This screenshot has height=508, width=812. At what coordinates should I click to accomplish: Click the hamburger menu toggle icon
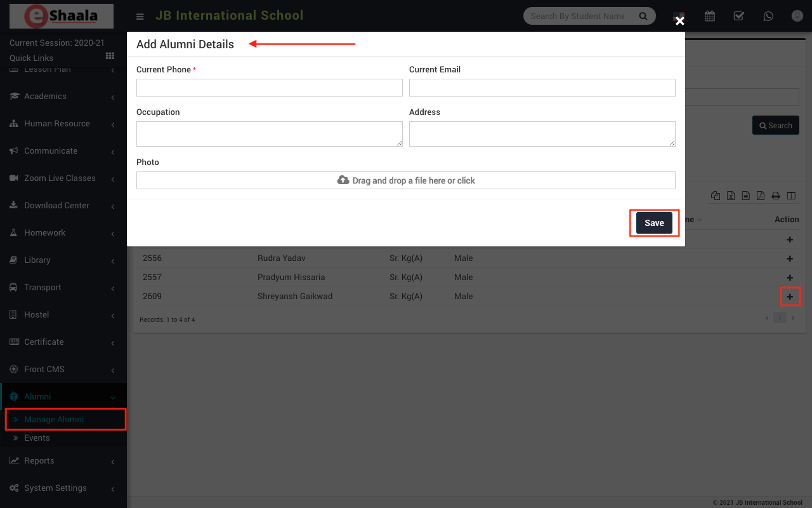140,17
